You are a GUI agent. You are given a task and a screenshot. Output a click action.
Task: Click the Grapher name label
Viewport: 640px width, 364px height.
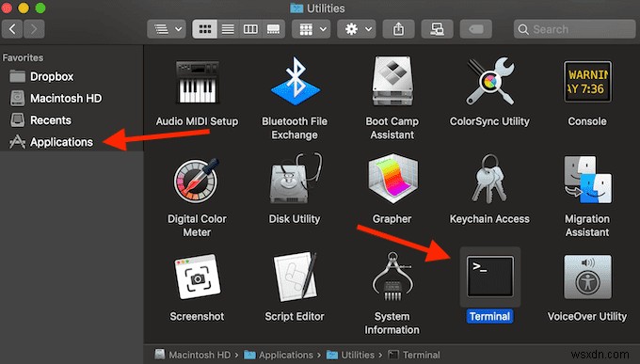392,219
